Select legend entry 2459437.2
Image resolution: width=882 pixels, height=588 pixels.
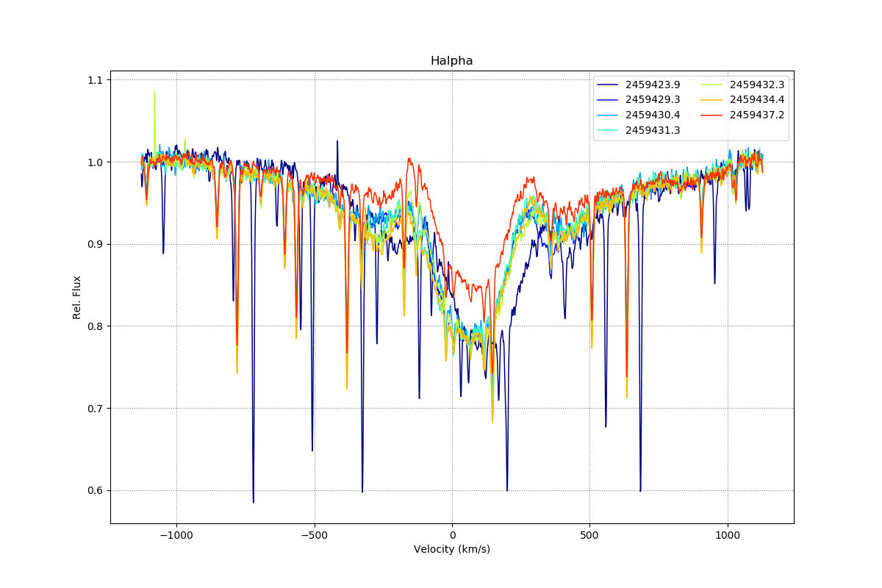[x=756, y=115]
